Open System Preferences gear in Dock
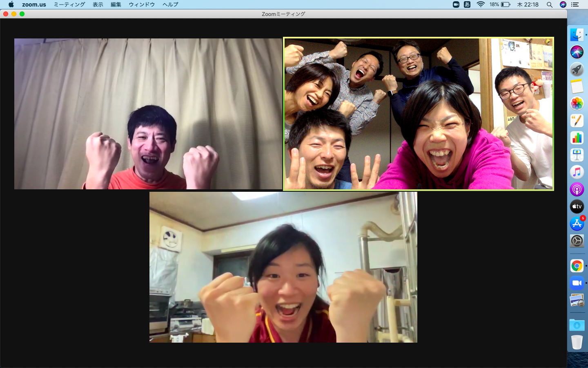588x368 pixels. click(x=577, y=241)
